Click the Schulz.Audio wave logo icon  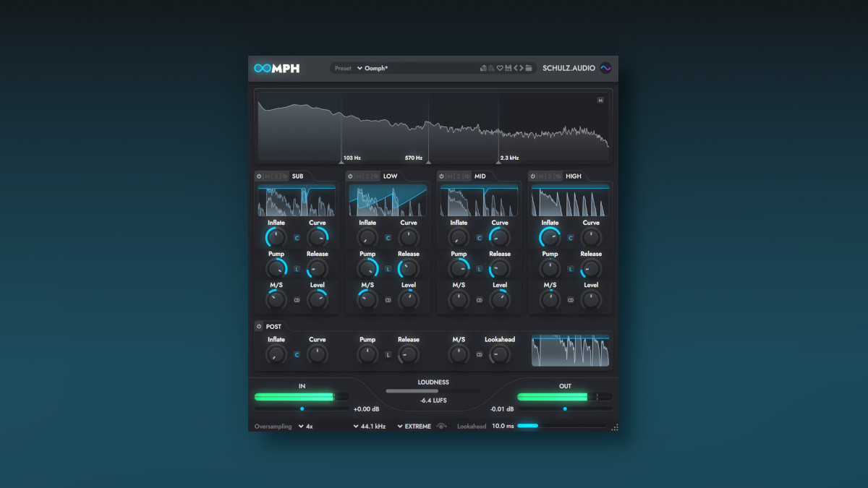tap(606, 68)
